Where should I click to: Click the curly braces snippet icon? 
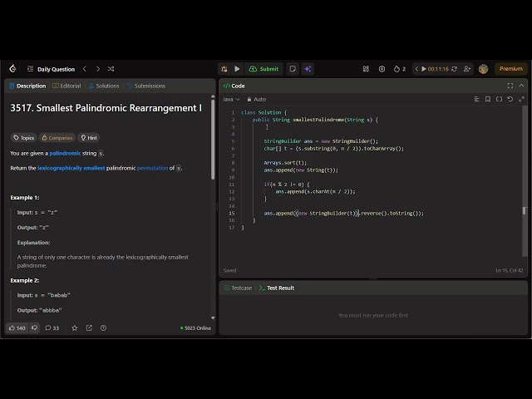pyautogui.click(x=499, y=99)
